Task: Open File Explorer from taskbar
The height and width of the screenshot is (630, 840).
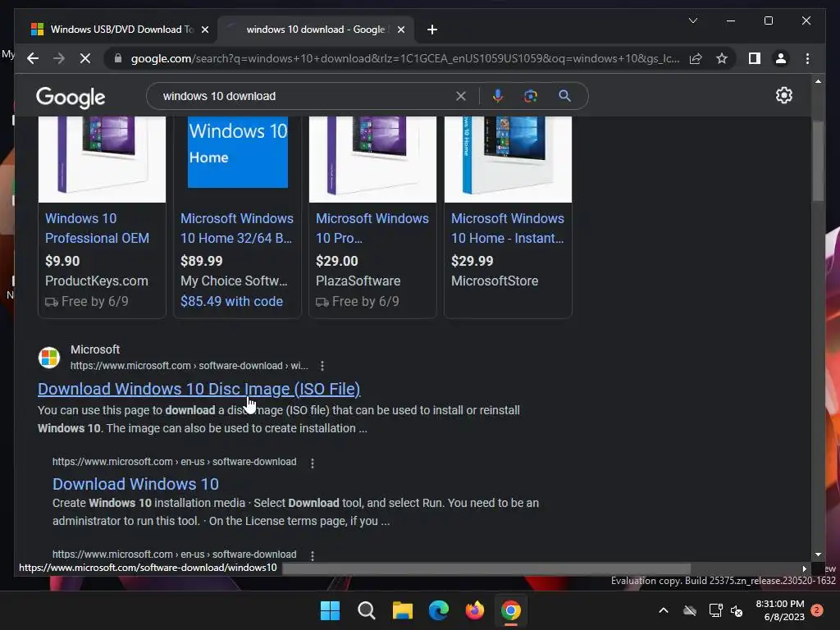Action: pos(402,610)
